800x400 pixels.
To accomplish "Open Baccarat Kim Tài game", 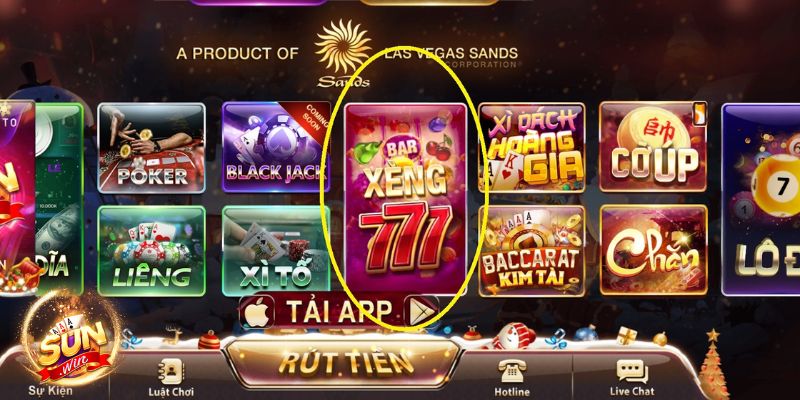I will tap(532, 251).
